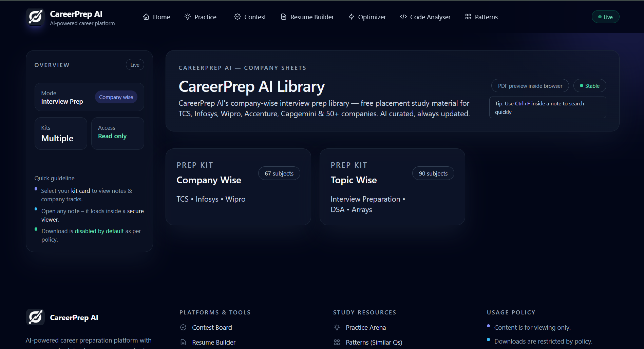Click the Code Analyser brackets icon
Viewport: 644px width, 349px height.
click(x=403, y=17)
